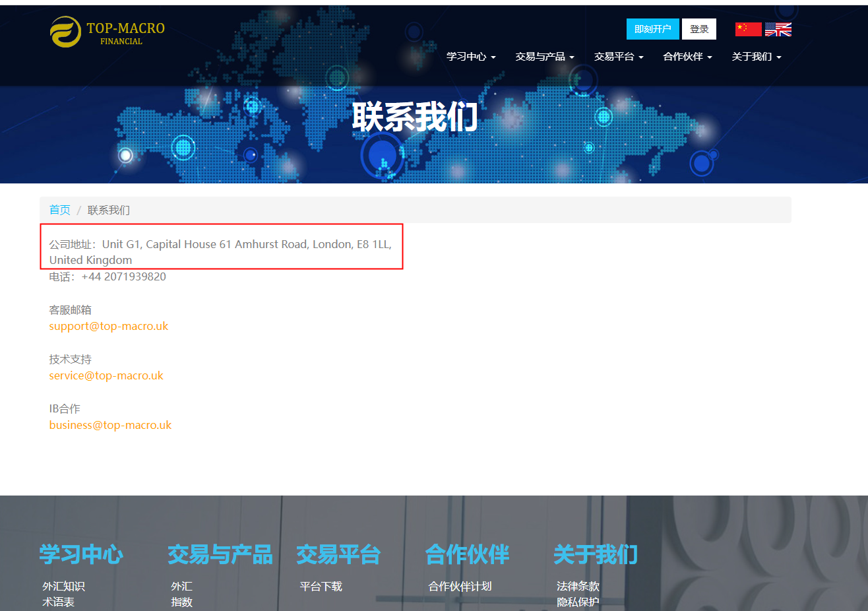Click the footer 关于我们 heading
The width and height of the screenshot is (868, 611).
point(596,554)
